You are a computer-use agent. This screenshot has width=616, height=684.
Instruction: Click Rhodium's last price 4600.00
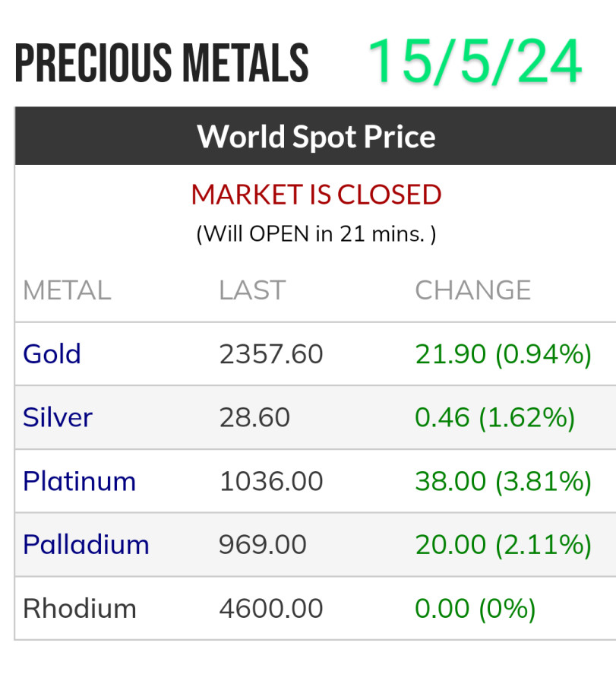coord(271,608)
